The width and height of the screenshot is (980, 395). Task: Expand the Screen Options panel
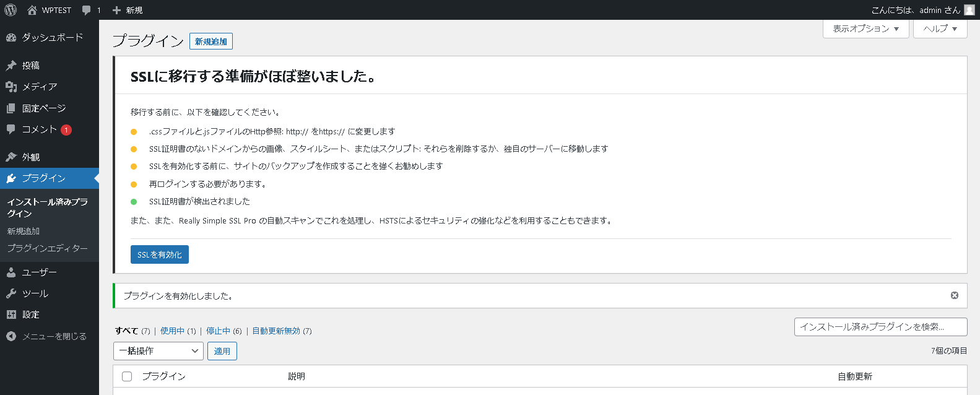point(865,28)
